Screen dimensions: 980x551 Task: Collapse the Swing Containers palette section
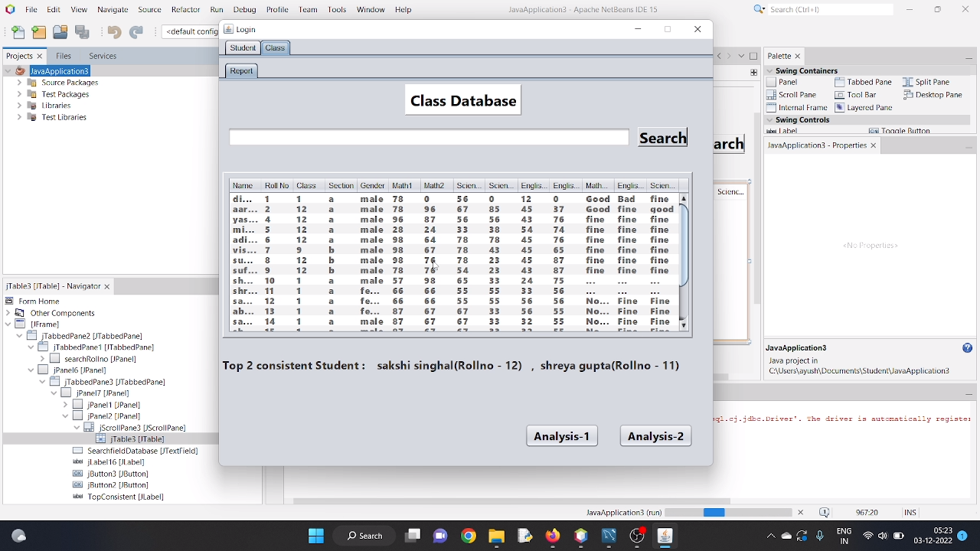tap(769, 70)
